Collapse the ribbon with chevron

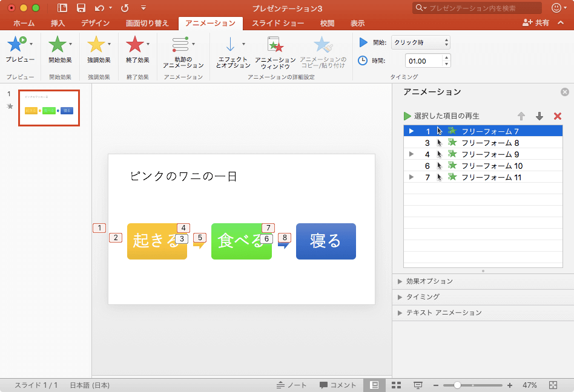point(561,22)
